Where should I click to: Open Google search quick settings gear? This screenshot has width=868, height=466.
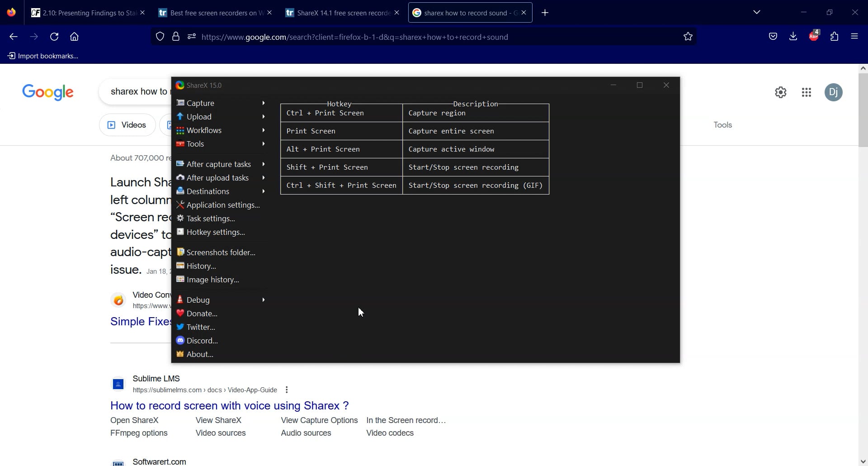coord(781,92)
